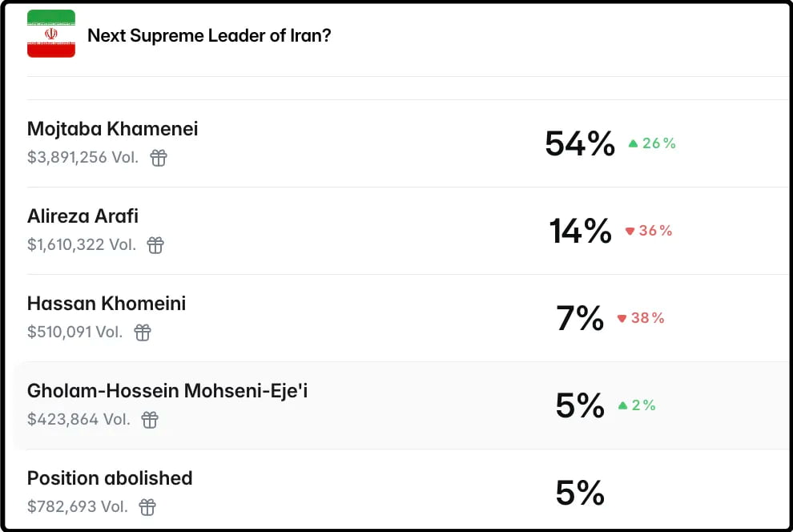Click the 7% probability for Khomeini
The image size is (793, 532).
point(580,319)
